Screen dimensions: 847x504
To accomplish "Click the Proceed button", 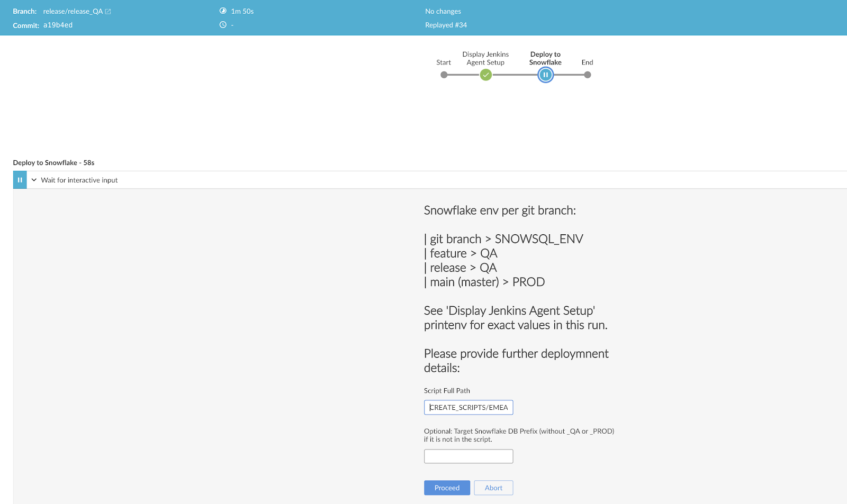I will click(447, 488).
